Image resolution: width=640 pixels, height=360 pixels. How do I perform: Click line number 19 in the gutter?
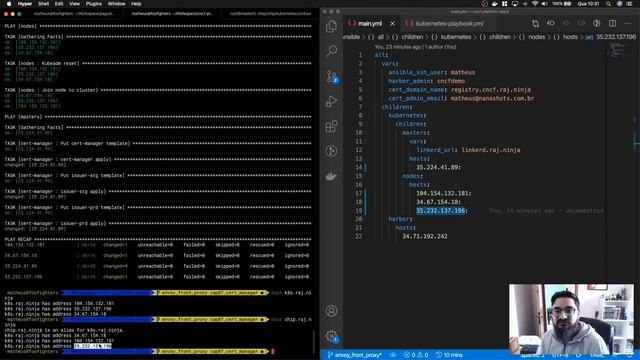359,211
